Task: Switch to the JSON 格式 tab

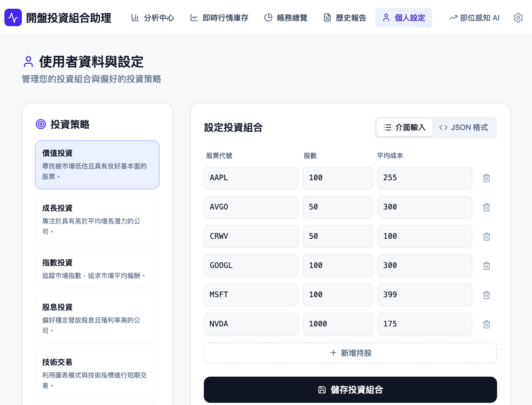Action: (463, 127)
